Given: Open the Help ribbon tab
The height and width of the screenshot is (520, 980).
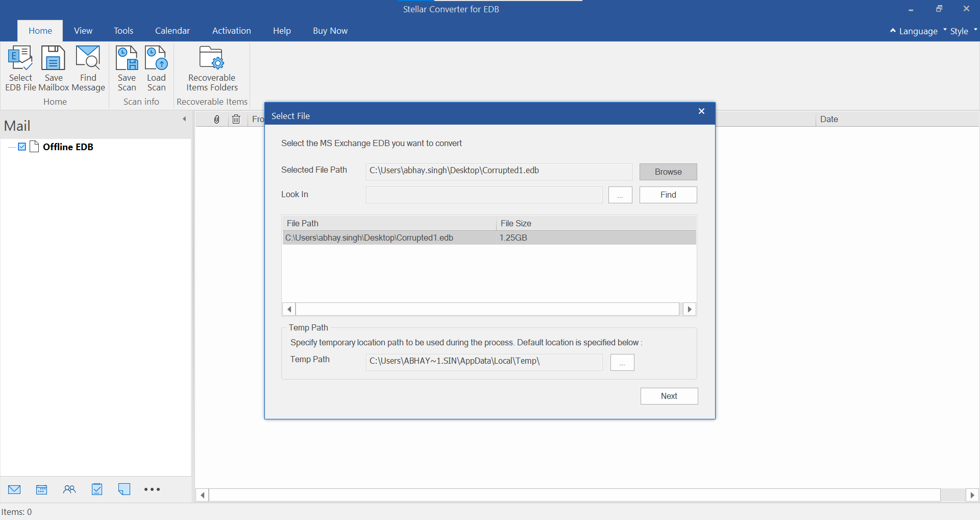Looking at the screenshot, I should (x=282, y=31).
